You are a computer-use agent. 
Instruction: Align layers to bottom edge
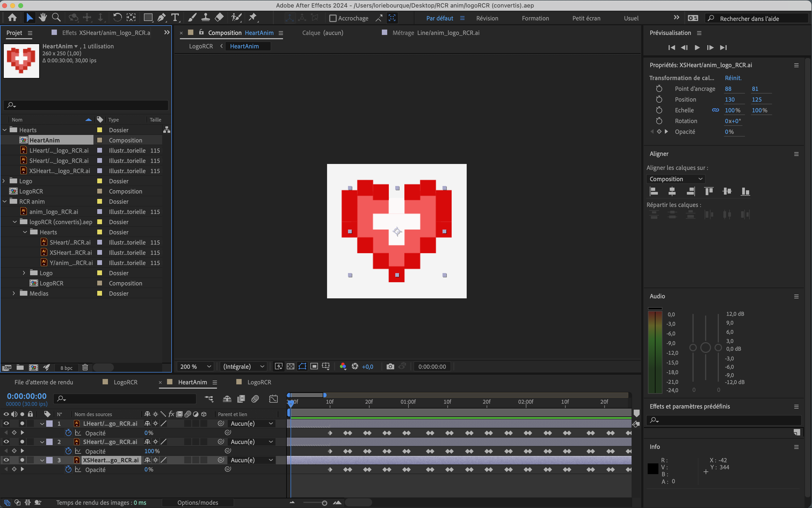(x=745, y=191)
